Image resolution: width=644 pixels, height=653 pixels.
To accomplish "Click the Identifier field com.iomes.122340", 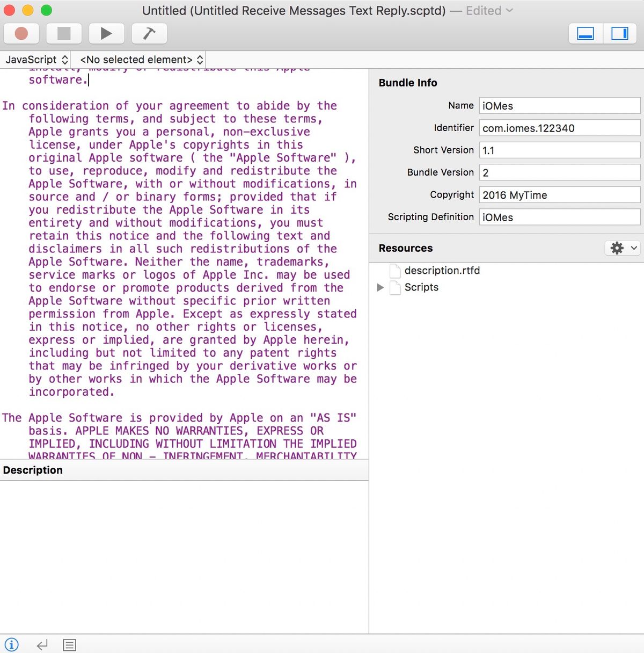I will click(x=560, y=128).
